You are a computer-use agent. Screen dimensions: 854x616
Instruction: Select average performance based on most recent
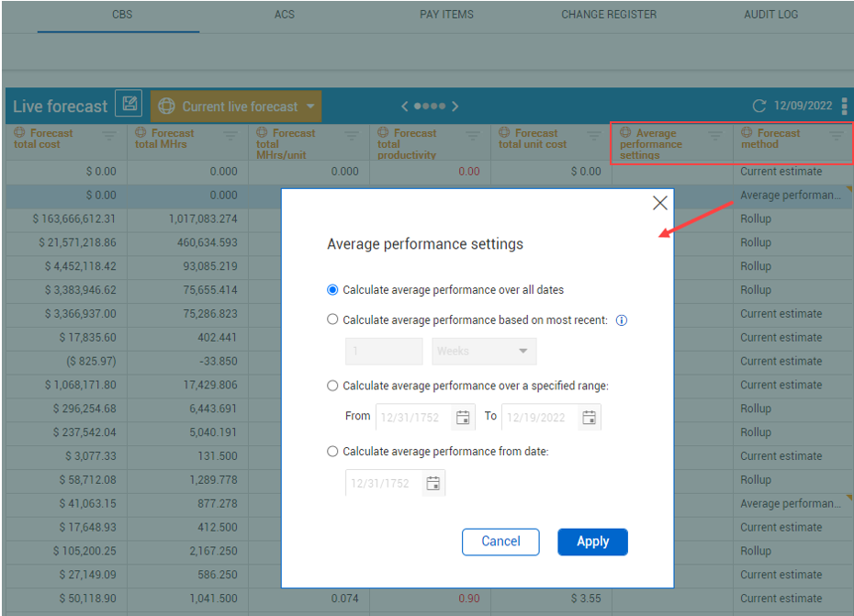(x=333, y=320)
